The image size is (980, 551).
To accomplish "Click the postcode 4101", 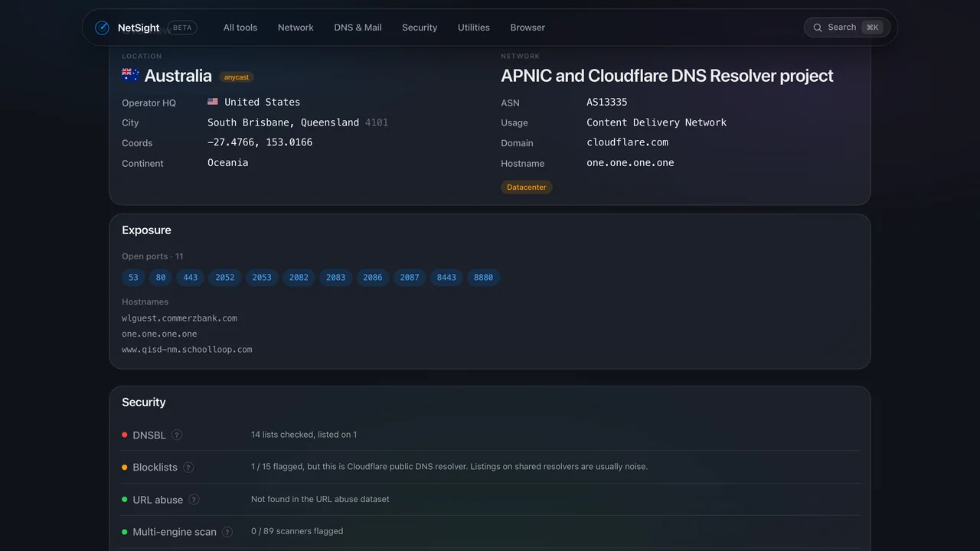I will (377, 122).
